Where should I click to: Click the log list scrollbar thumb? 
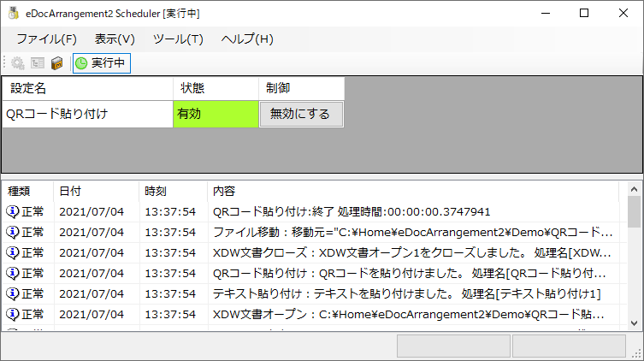click(x=634, y=211)
